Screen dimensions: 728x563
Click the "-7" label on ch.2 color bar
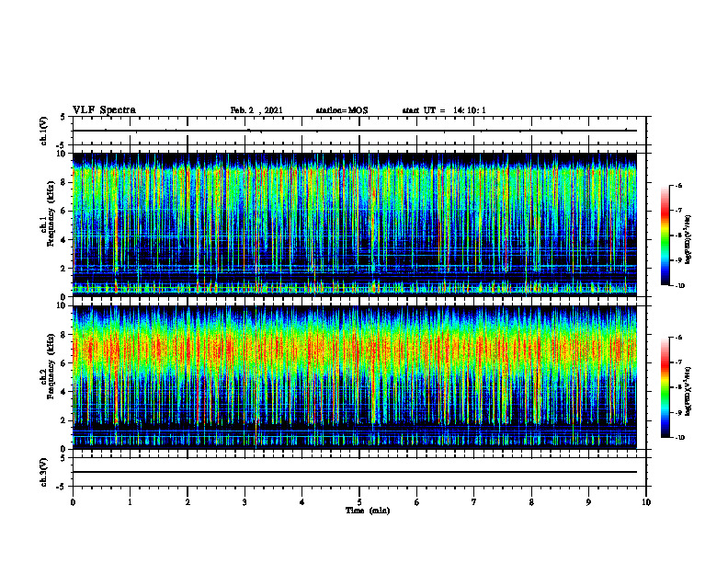tap(678, 362)
